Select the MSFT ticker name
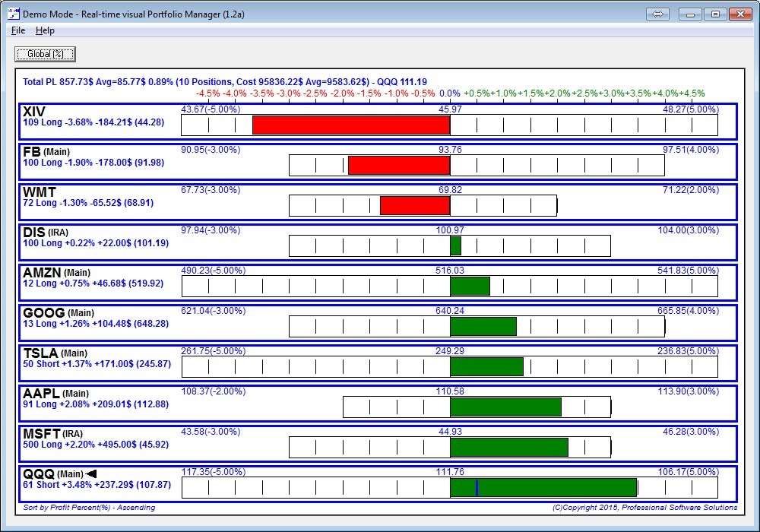 point(42,433)
